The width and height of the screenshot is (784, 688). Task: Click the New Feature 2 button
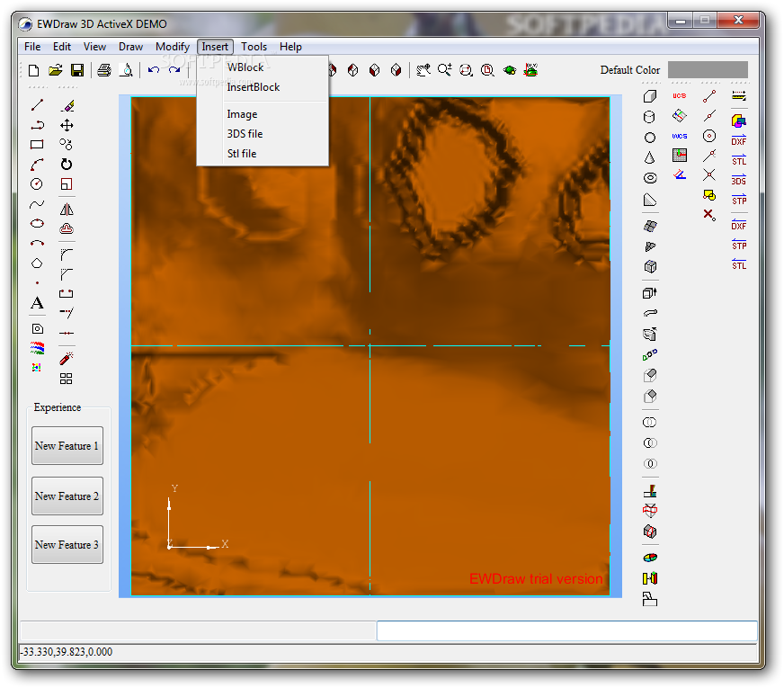point(67,496)
